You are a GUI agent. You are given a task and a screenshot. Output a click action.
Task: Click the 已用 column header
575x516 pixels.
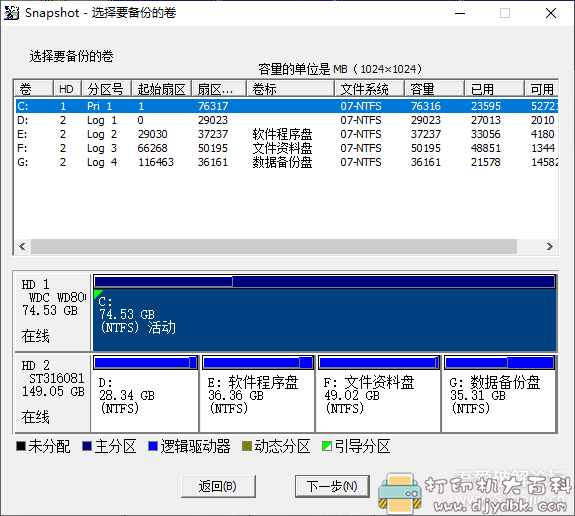494,89
